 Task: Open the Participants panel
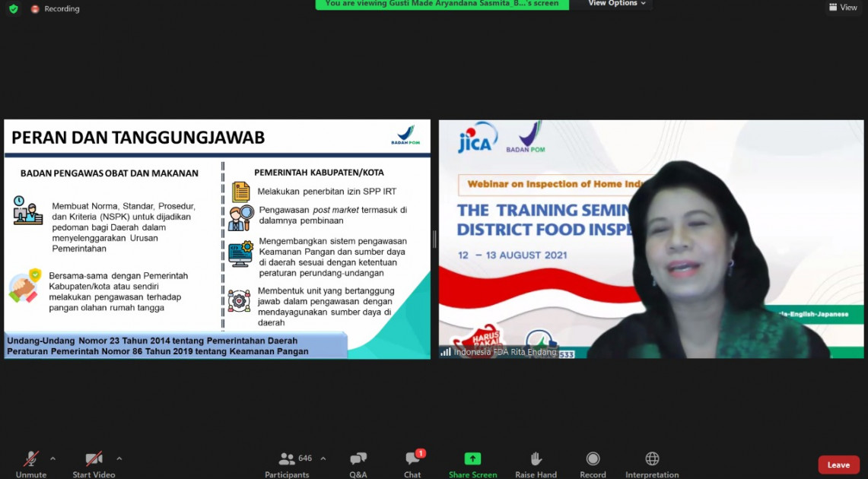pyautogui.click(x=287, y=464)
